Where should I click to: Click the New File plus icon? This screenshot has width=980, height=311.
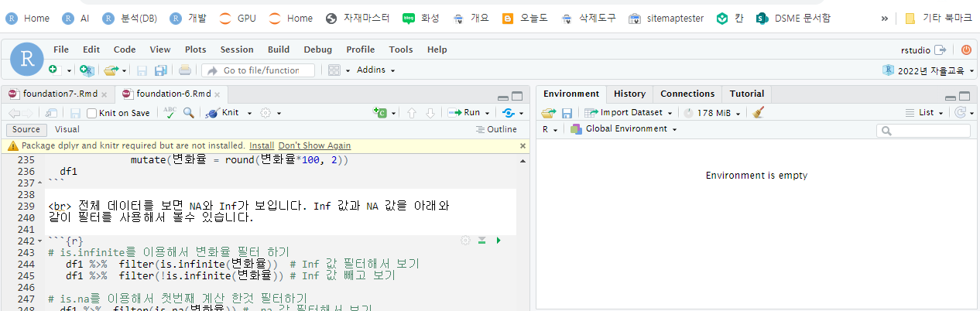[53, 70]
